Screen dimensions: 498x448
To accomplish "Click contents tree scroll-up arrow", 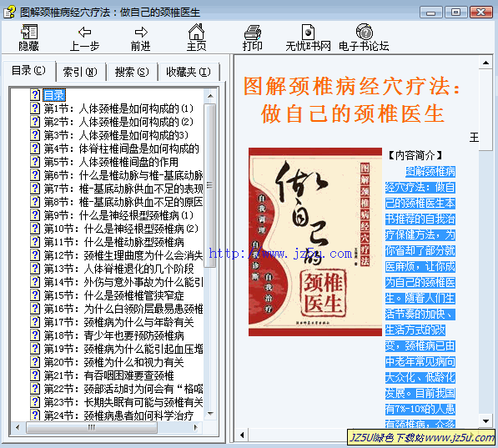I will tap(210, 96).
